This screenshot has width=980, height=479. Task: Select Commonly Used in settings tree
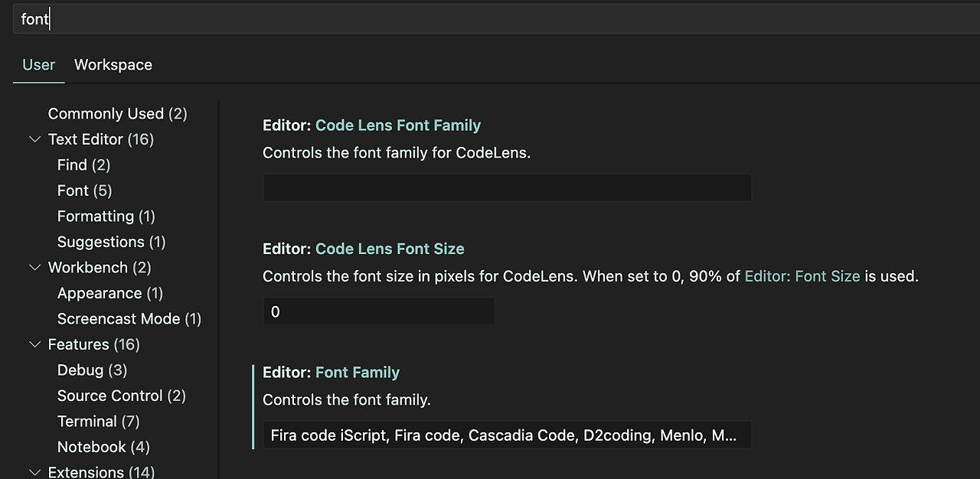tap(117, 114)
